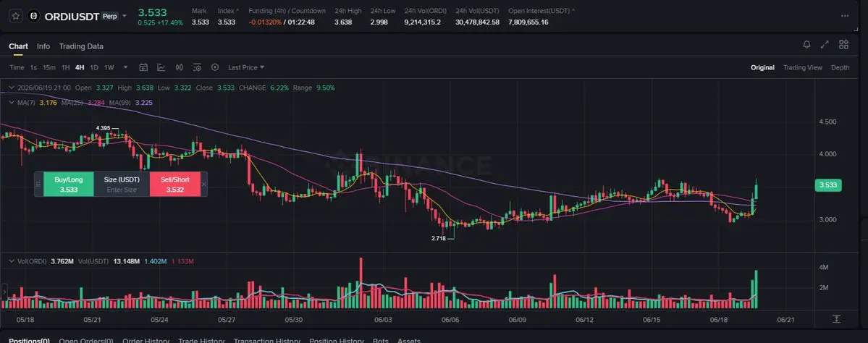Viewport: 868px width, 343px height.
Task: Click the favorite star icon for ORDIUSDT
Action: [x=15, y=16]
